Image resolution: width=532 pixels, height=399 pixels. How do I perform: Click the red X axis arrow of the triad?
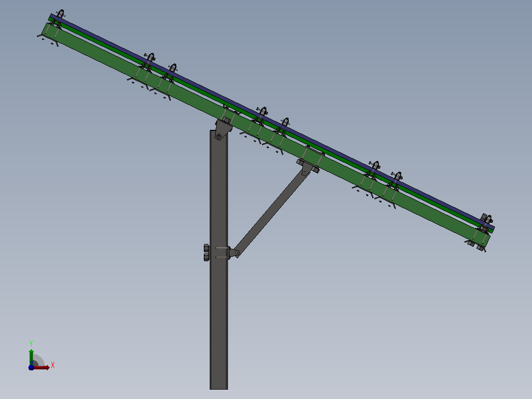[x=41, y=368]
